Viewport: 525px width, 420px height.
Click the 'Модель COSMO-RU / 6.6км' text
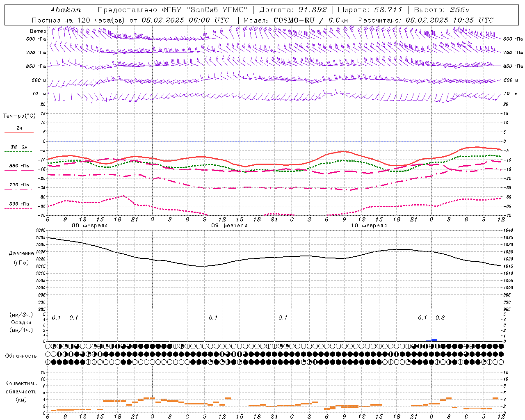296,20
